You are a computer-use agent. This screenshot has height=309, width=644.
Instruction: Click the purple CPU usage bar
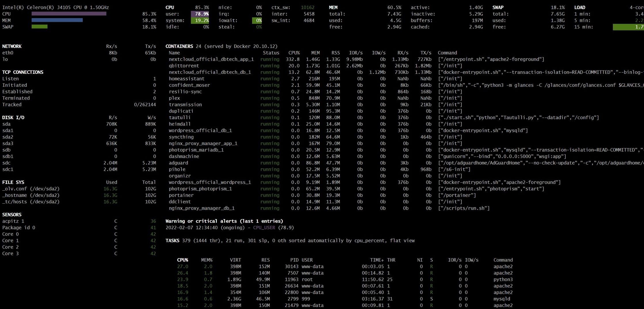(x=69, y=14)
